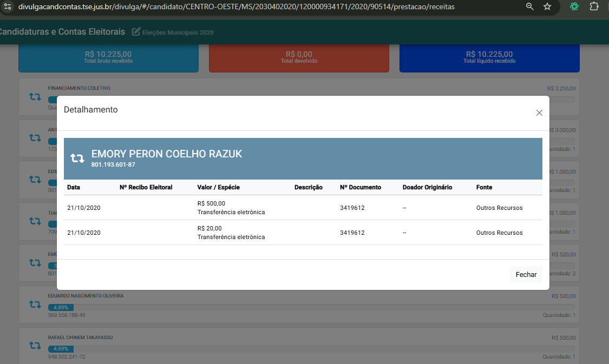
Task: Click the Doador Originário column header
Action: (x=427, y=187)
